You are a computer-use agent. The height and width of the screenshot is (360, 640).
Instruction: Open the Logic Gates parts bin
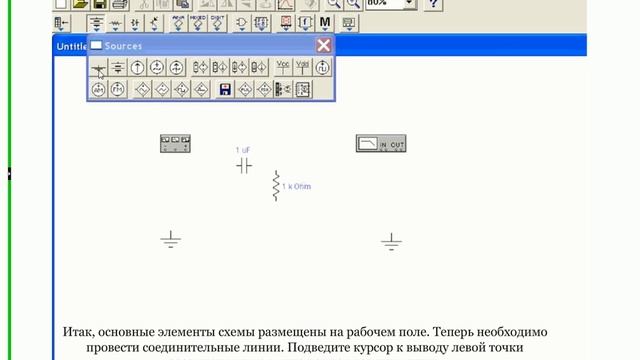(x=241, y=23)
